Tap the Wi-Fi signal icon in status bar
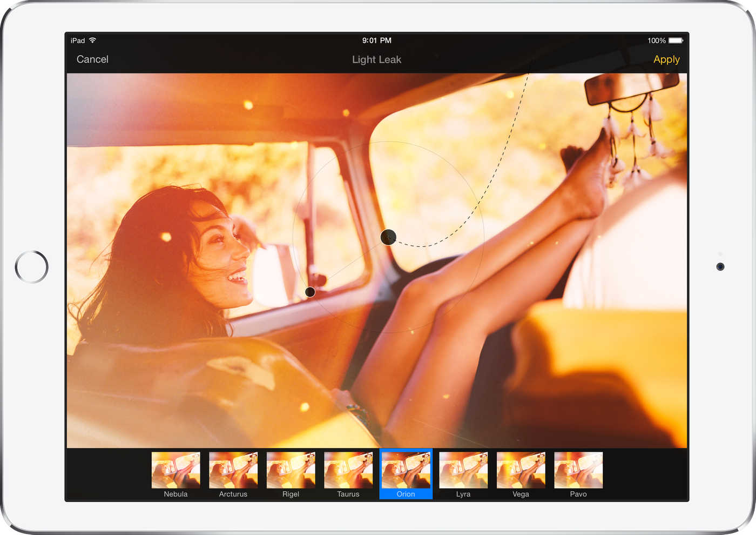The width and height of the screenshot is (756, 535). 92,40
